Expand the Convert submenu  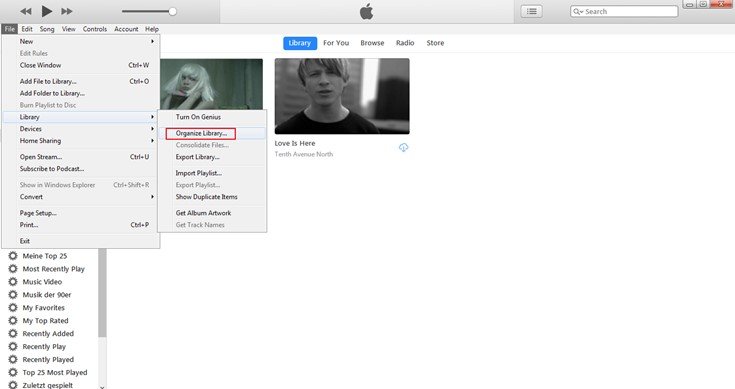(81, 197)
